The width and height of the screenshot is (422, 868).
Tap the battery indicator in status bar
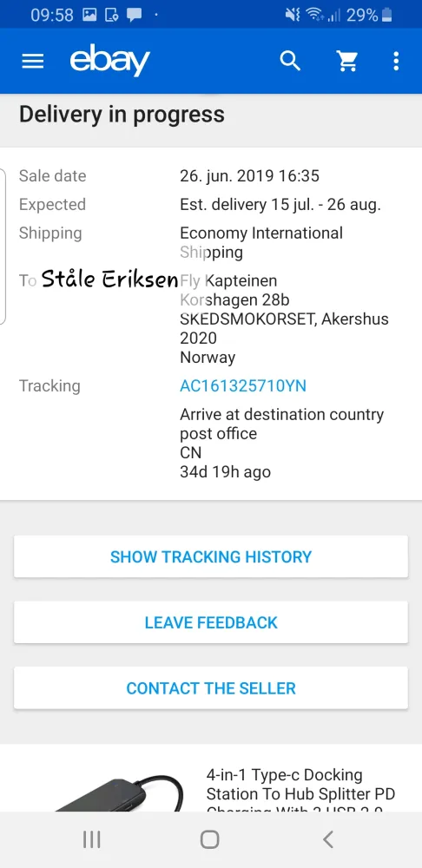pyautogui.click(x=387, y=15)
